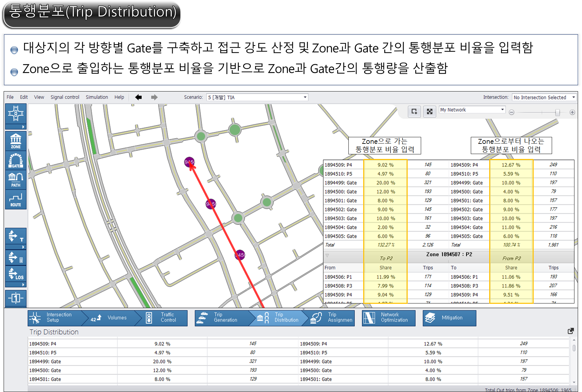Open the My Network dropdown
This screenshot has height=392, width=582.
472,110
